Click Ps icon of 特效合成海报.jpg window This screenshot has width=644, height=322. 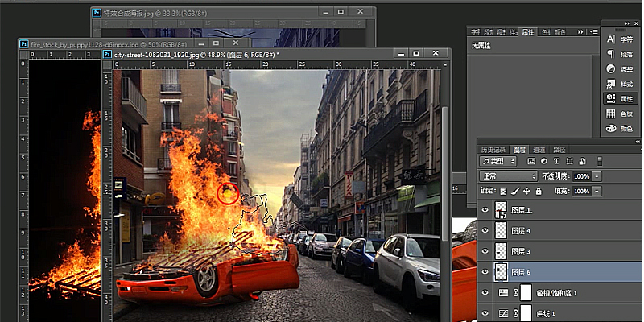tap(97, 12)
